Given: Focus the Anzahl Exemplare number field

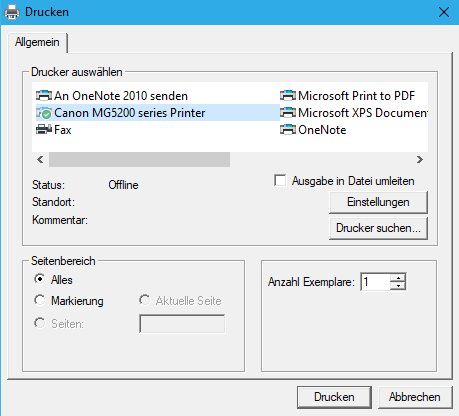Looking at the screenshot, I should tap(375, 282).
